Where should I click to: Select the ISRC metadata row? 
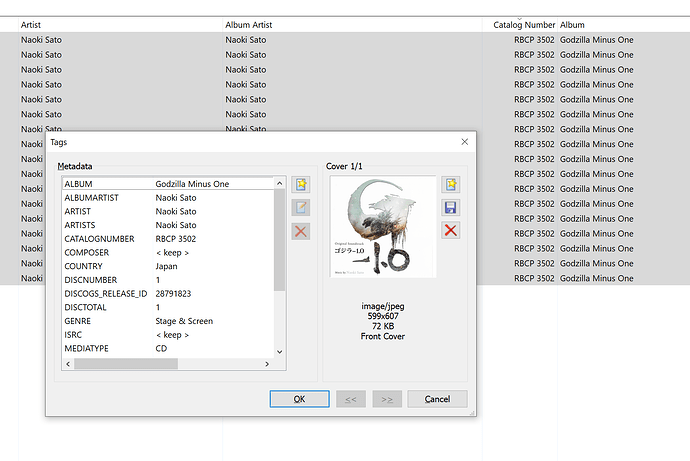coord(169,335)
